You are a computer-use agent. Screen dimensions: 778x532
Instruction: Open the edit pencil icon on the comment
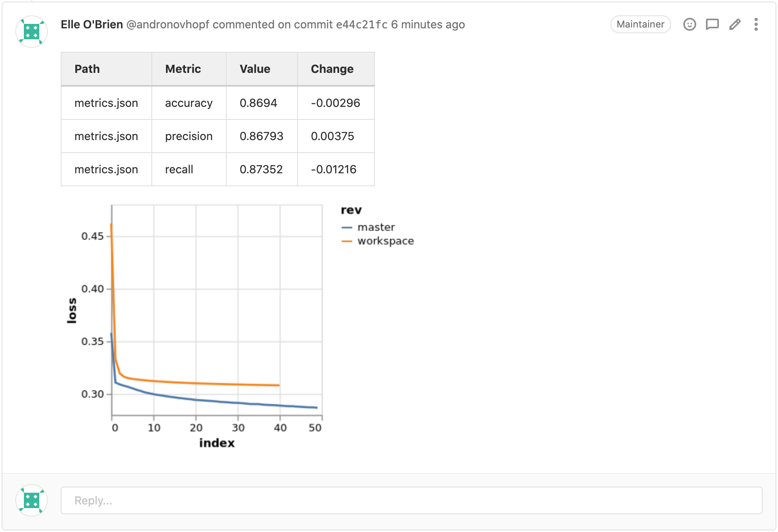(x=734, y=24)
